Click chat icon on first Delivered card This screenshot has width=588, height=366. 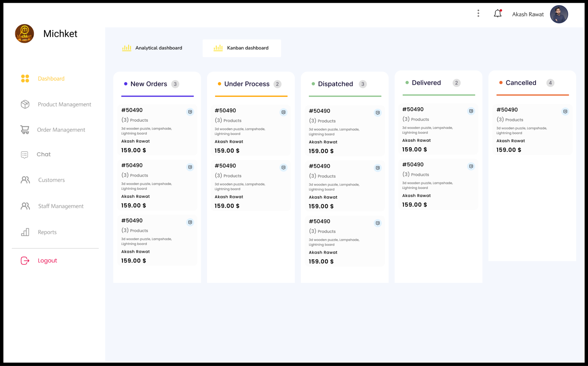point(471,111)
